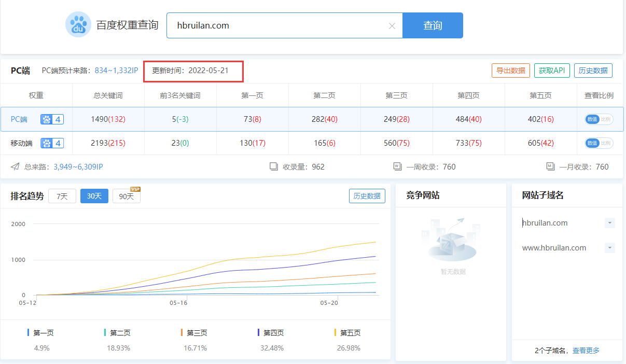This screenshot has width=626, height=364.
Task: Click the 一月收录 icon
Action: (550, 167)
